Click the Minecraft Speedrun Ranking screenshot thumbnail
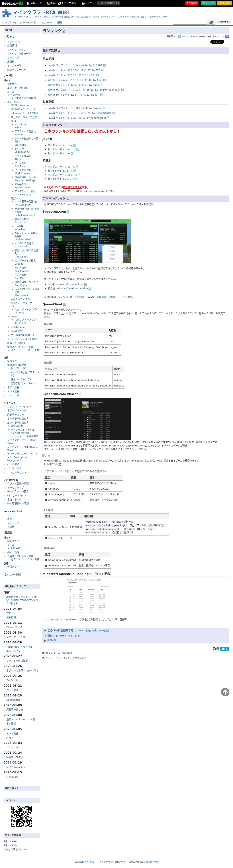The height and width of the screenshot is (868, 233). [x=87, y=596]
